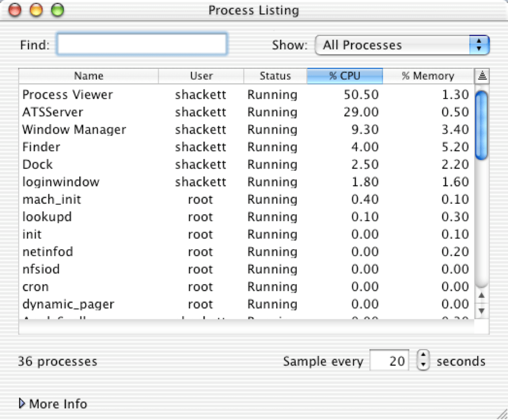Viewport: 508px width, 420px height.
Task: Sort the list by Name column
Action: click(88, 76)
